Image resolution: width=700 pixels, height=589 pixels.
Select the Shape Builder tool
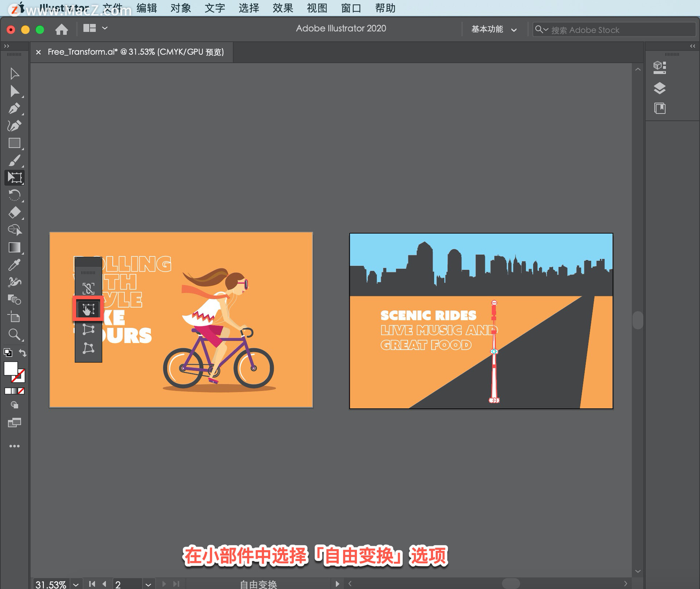tap(15, 230)
